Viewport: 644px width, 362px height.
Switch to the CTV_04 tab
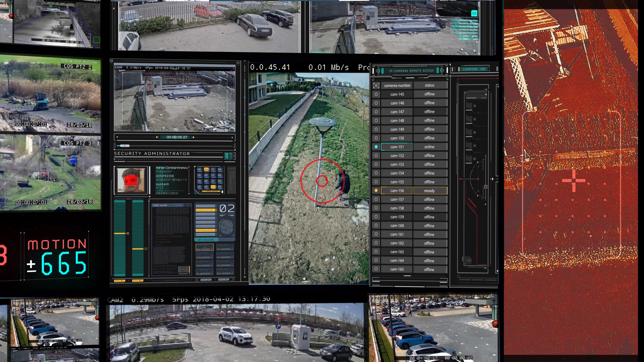206,280
